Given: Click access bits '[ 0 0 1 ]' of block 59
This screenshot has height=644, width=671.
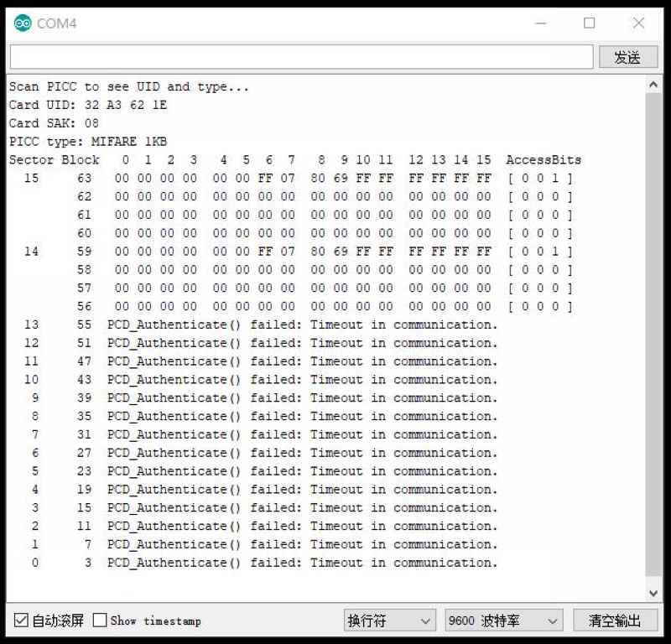Looking at the screenshot, I should tap(540, 252).
